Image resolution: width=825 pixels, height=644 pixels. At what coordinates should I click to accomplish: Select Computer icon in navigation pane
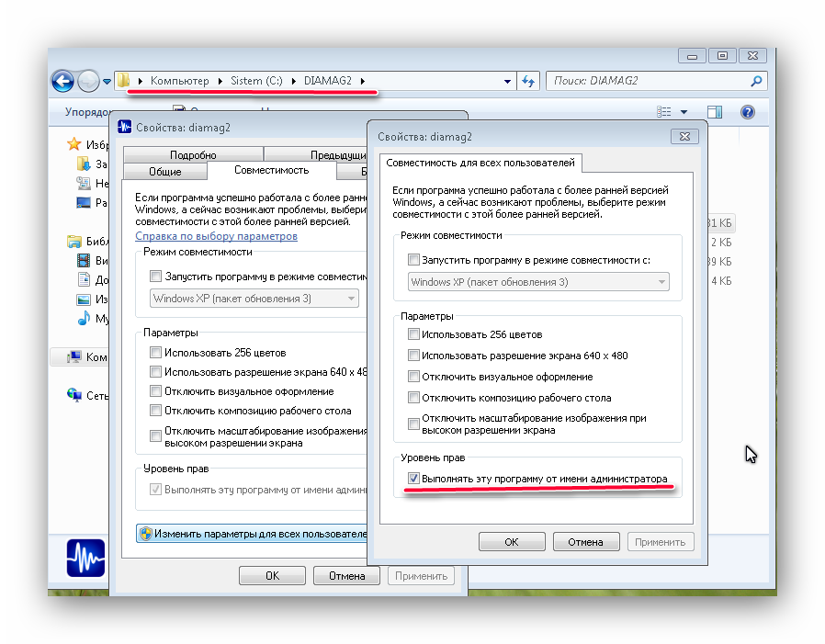point(74,356)
